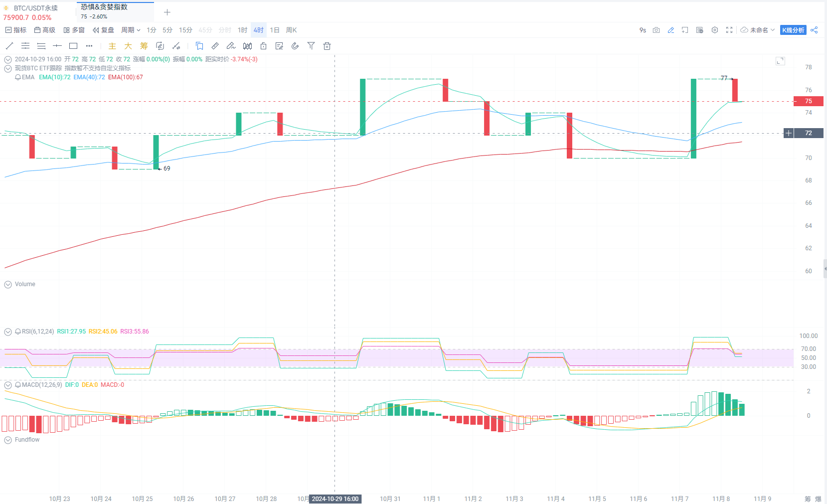The width and height of the screenshot is (827, 504).
Task: Toggle the MACD(12,26,9) alert bell
Action: (18, 385)
